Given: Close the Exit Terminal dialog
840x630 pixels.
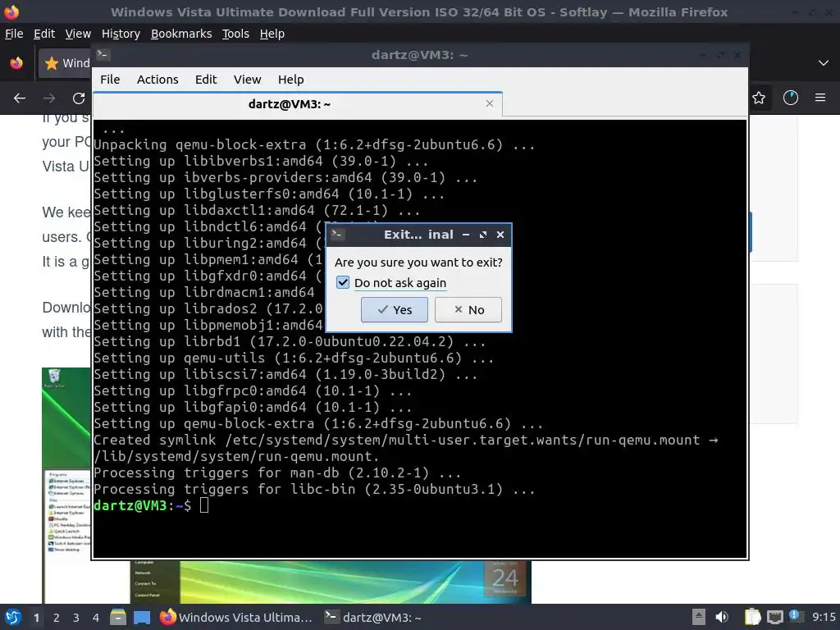Looking at the screenshot, I should point(500,235).
